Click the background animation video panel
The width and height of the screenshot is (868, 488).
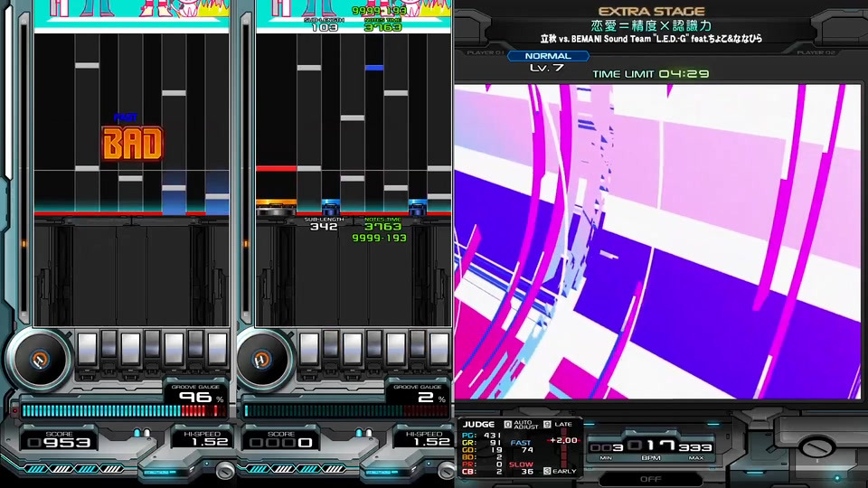click(657, 241)
